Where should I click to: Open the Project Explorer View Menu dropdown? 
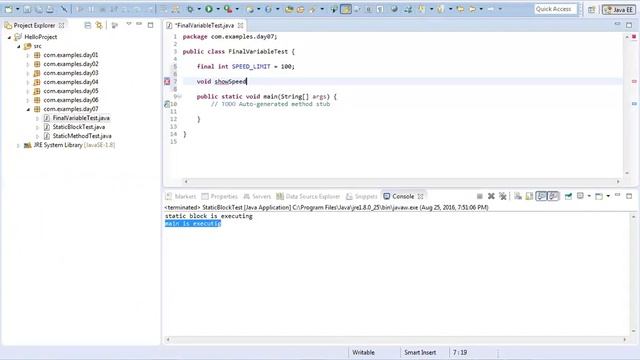[129, 24]
